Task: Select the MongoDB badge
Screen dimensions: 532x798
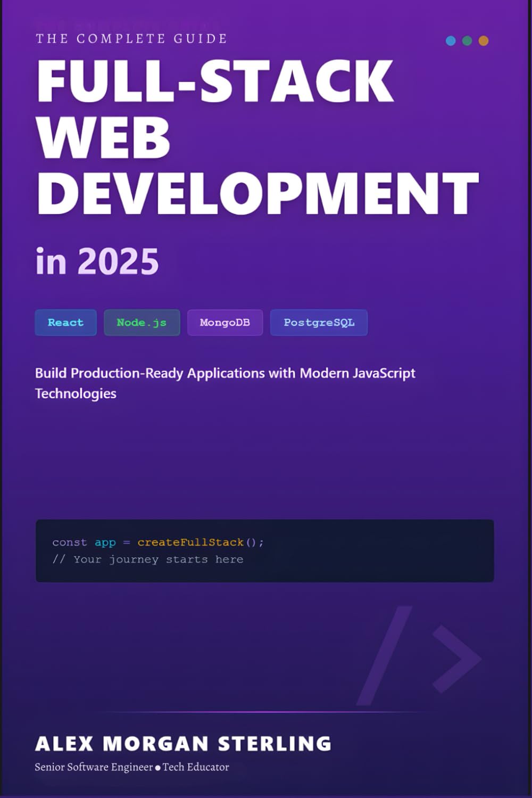Action: (225, 322)
